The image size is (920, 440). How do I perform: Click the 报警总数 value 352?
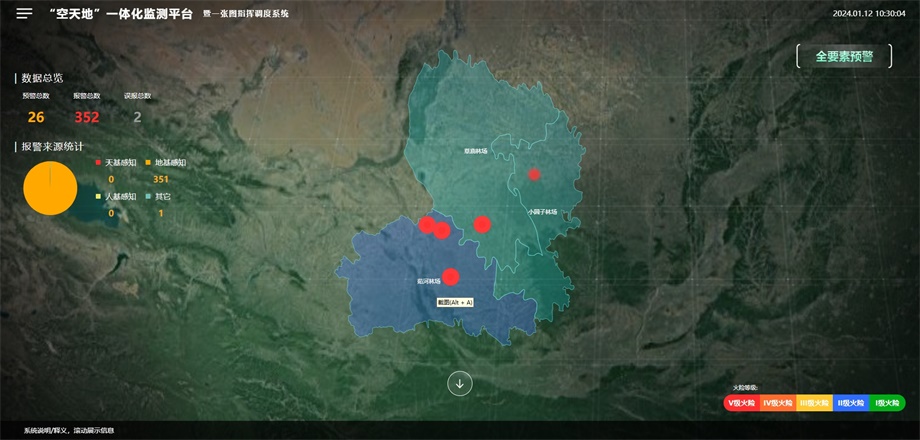[87, 117]
